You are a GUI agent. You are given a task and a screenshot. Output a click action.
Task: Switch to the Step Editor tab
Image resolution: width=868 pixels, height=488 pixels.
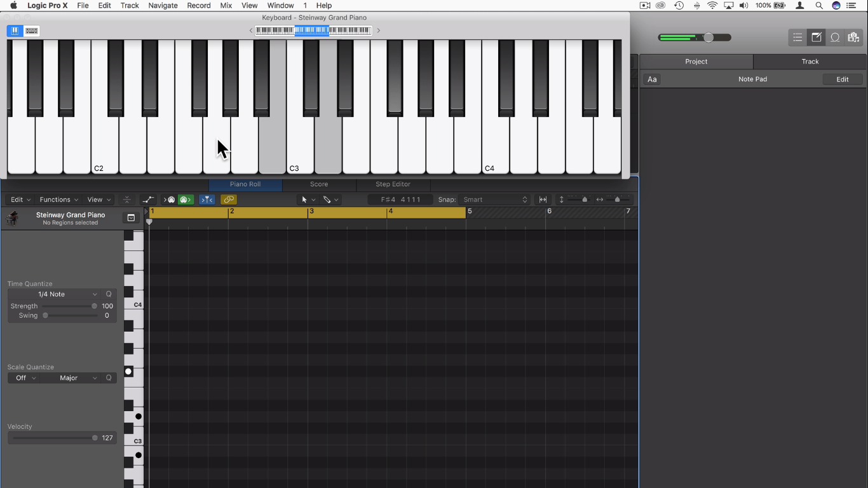[x=393, y=184]
